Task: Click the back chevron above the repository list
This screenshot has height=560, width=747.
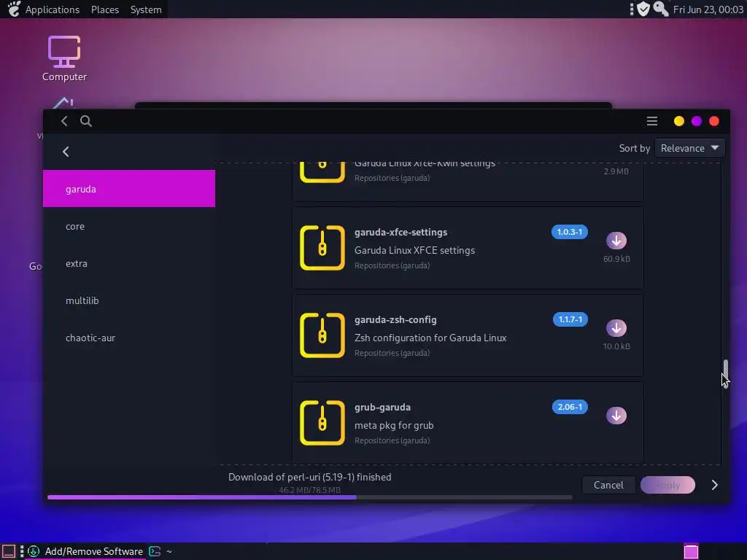Action: (66, 152)
